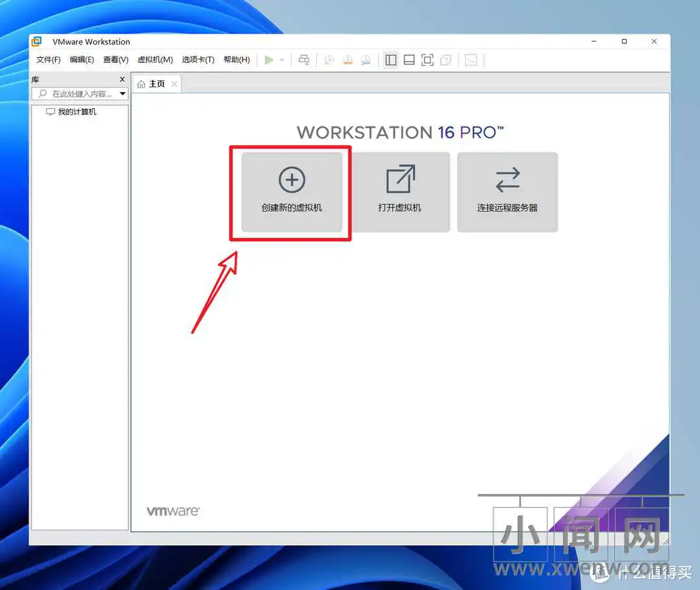Image resolution: width=700 pixels, height=590 pixels.
Task: Close the 主页 tab
Action: click(174, 84)
